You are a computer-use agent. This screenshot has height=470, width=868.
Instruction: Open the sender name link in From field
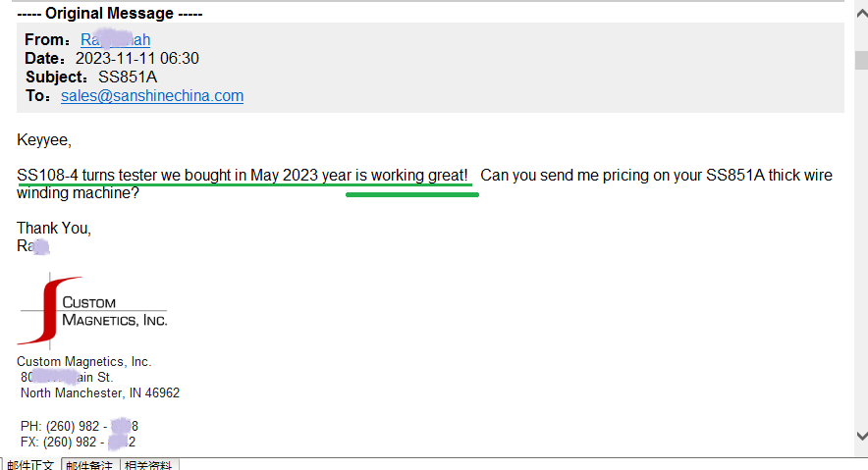coord(115,40)
